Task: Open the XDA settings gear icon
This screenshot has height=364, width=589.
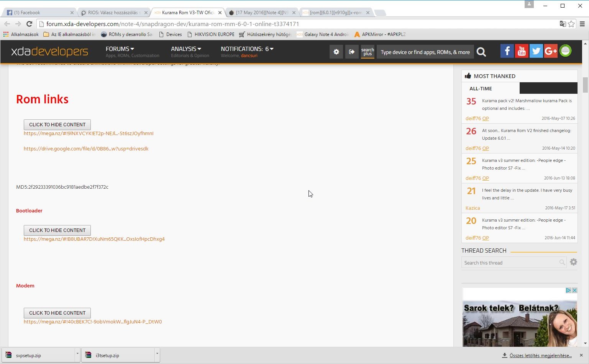Action: click(336, 52)
